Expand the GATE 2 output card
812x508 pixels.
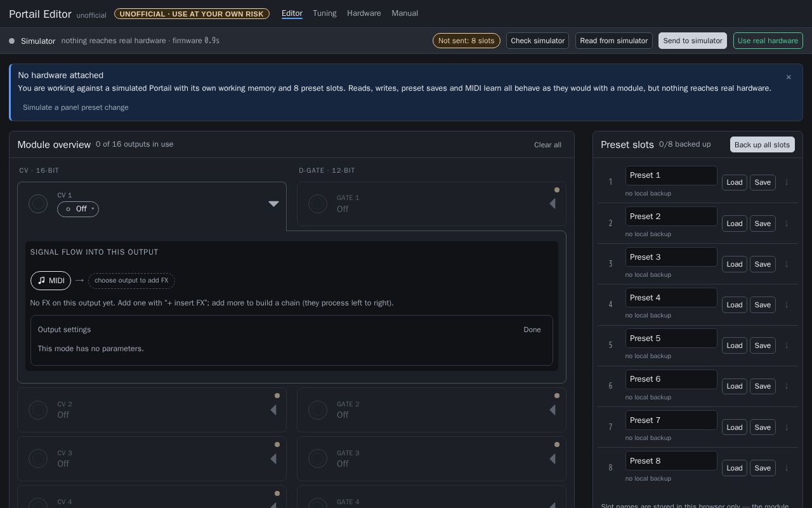pyautogui.click(x=553, y=410)
